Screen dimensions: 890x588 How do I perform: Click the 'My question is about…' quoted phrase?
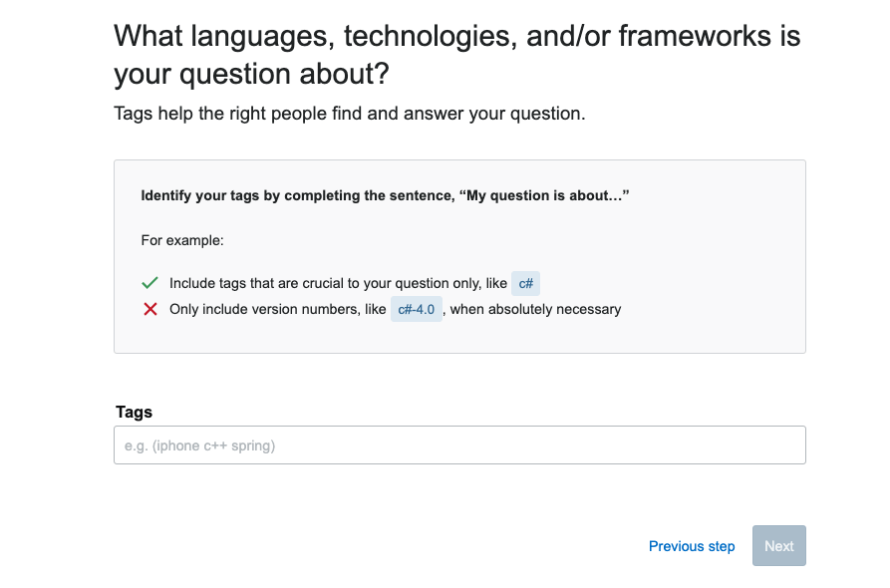pyautogui.click(x=548, y=195)
